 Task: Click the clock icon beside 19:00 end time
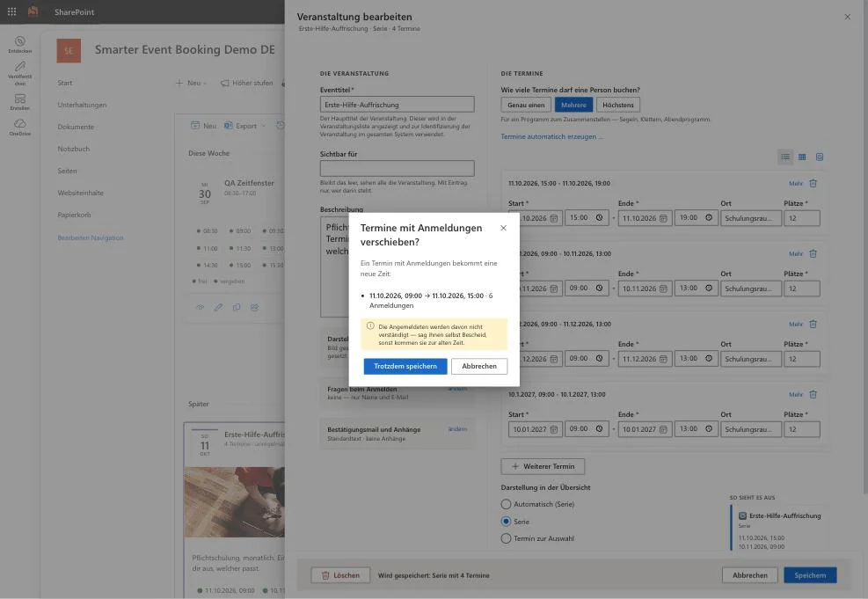pyautogui.click(x=709, y=218)
